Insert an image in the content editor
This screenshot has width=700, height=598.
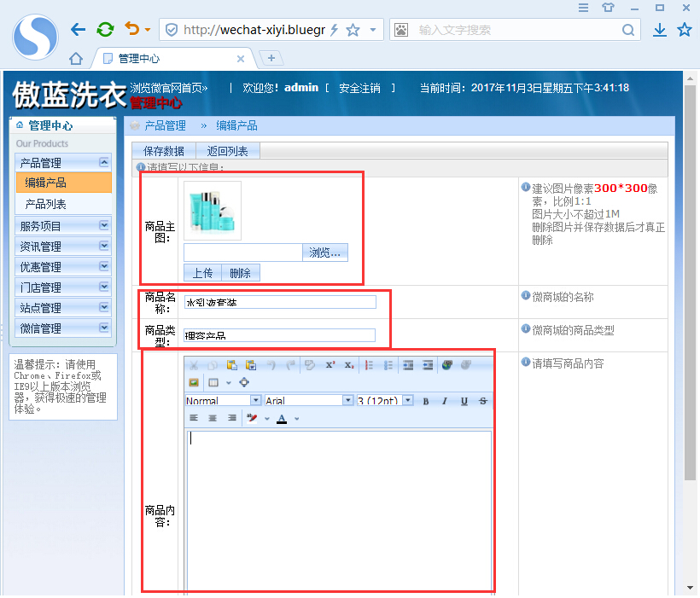point(193,381)
